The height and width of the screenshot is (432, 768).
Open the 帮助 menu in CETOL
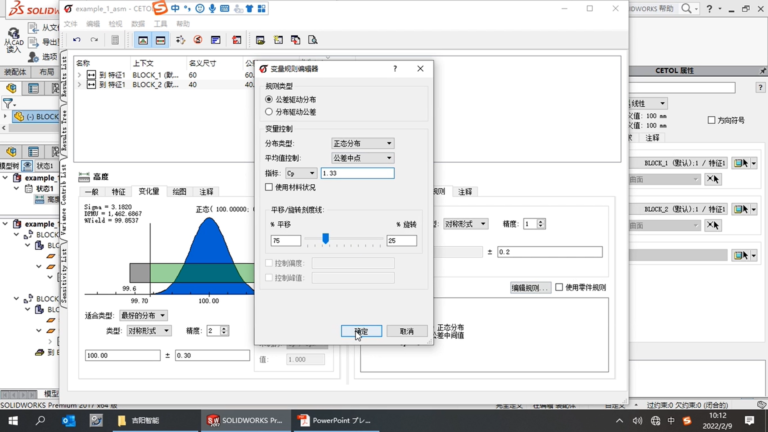[x=183, y=24]
